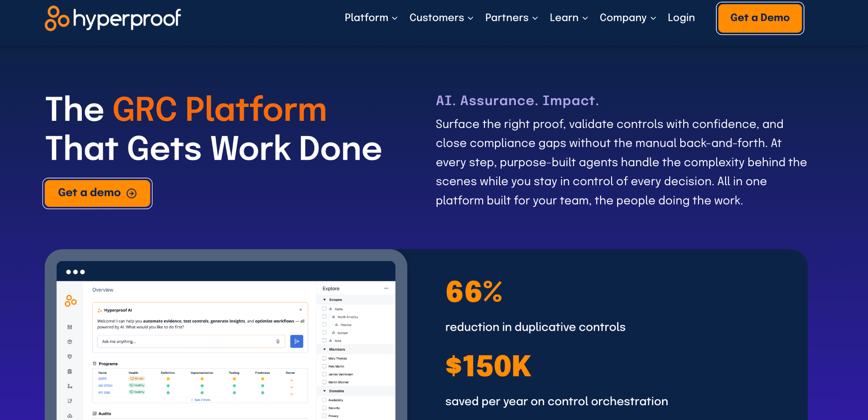Open the ISO 27001 program link

point(106,386)
